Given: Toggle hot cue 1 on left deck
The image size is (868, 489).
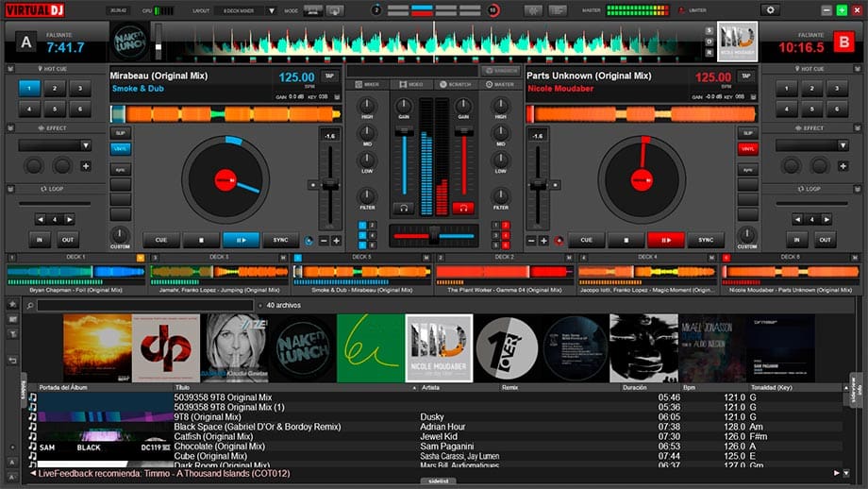Looking at the screenshot, I should (29, 88).
